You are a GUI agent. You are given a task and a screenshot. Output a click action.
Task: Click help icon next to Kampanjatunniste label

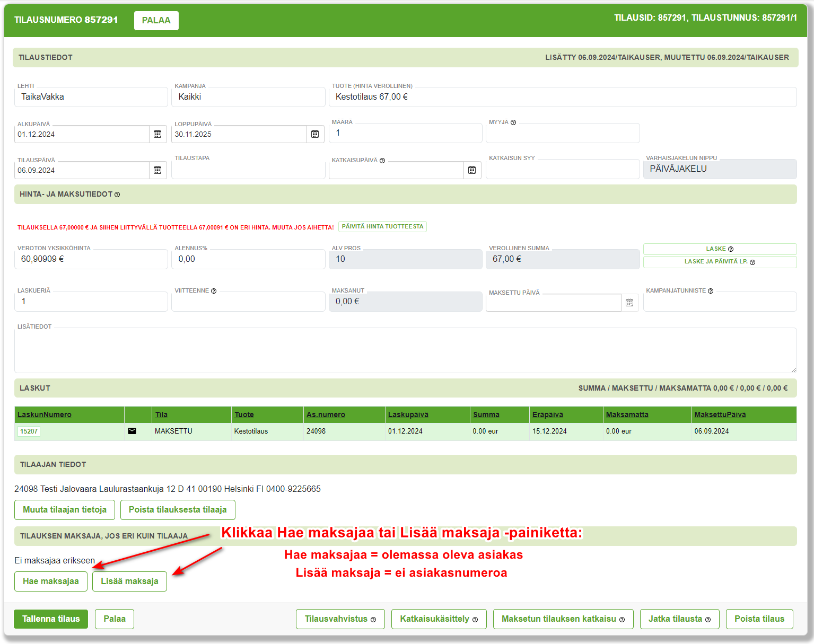[x=711, y=291]
